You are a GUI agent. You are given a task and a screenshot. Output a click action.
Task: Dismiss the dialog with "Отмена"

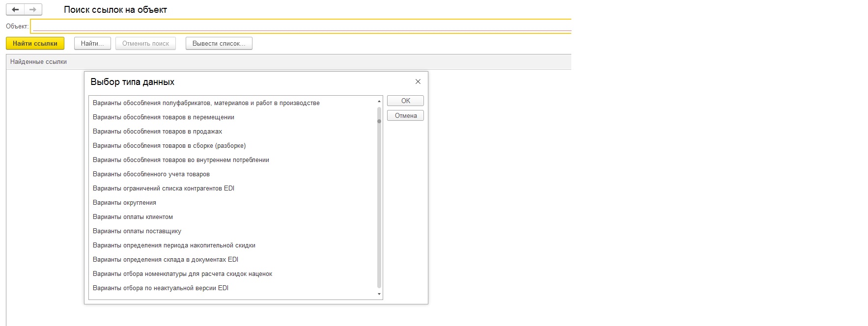pos(405,115)
